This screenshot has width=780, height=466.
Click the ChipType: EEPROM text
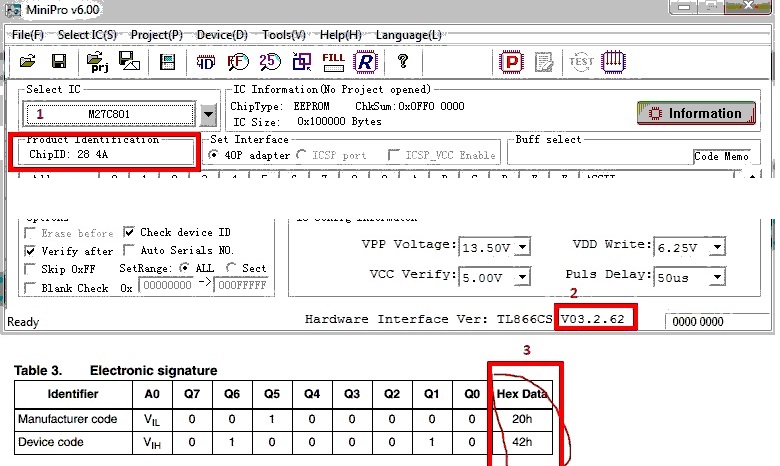(280, 106)
